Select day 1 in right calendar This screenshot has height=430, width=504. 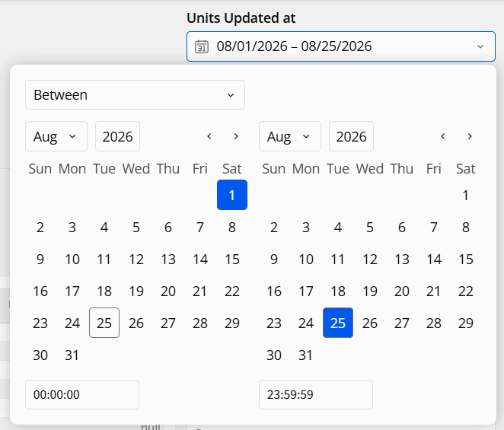[466, 195]
